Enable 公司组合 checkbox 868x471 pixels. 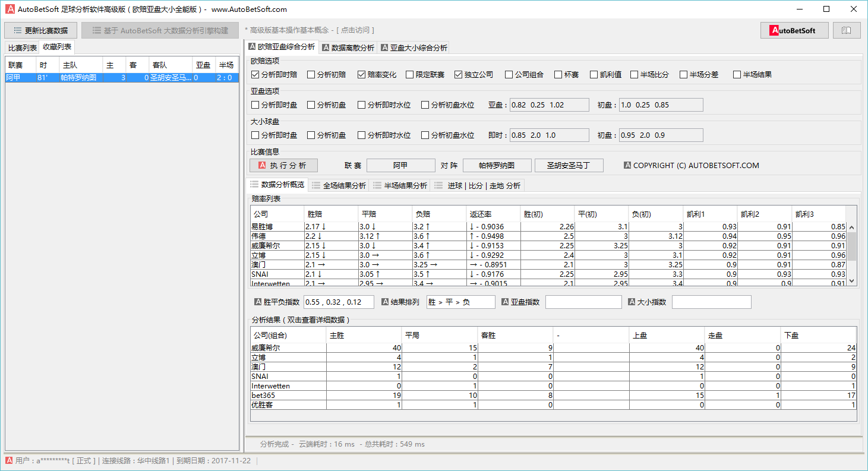[509, 75]
